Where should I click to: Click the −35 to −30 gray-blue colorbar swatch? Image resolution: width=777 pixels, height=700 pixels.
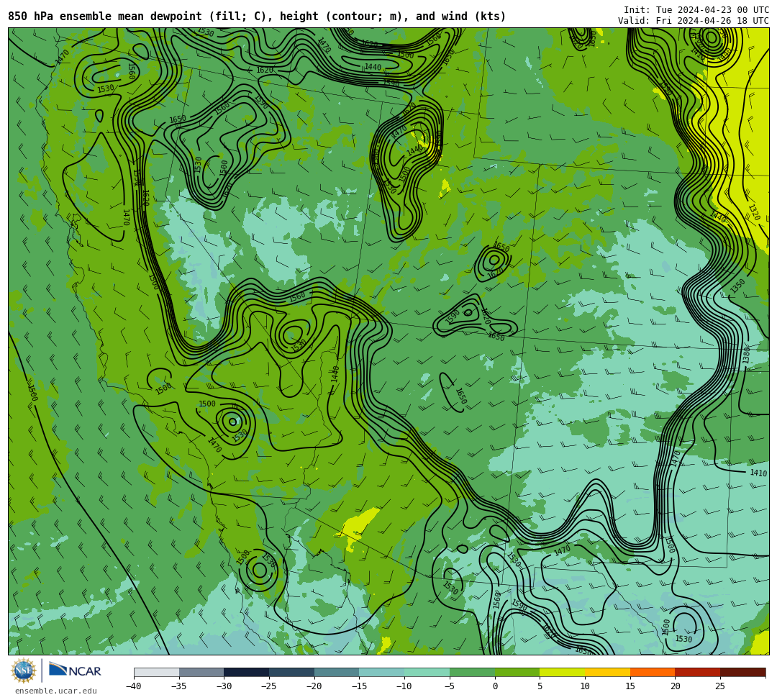pyautogui.click(x=201, y=672)
